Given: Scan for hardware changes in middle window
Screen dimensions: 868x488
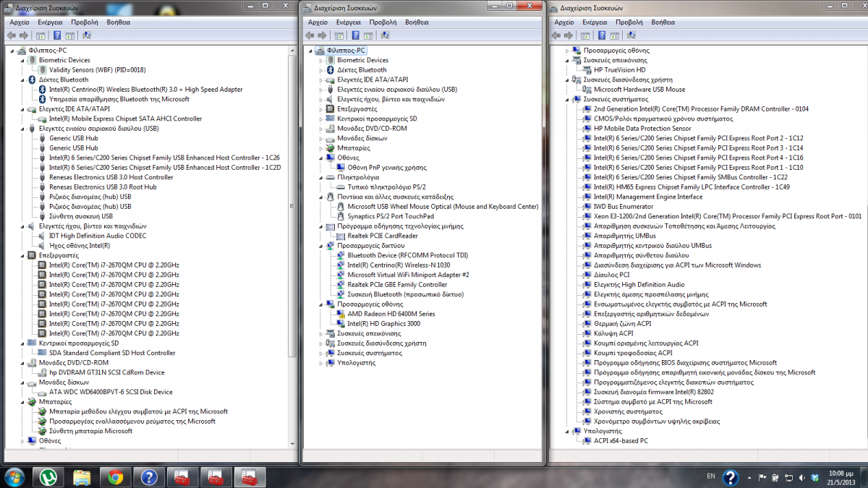Looking at the screenshot, I should [386, 35].
